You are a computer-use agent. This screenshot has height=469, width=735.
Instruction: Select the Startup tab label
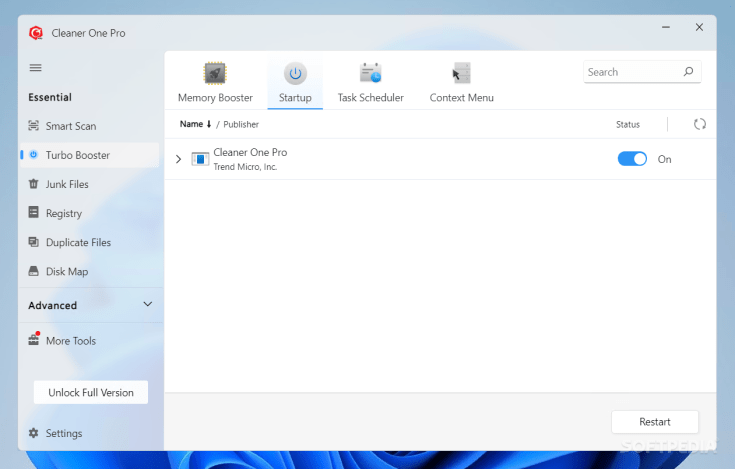point(295,97)
